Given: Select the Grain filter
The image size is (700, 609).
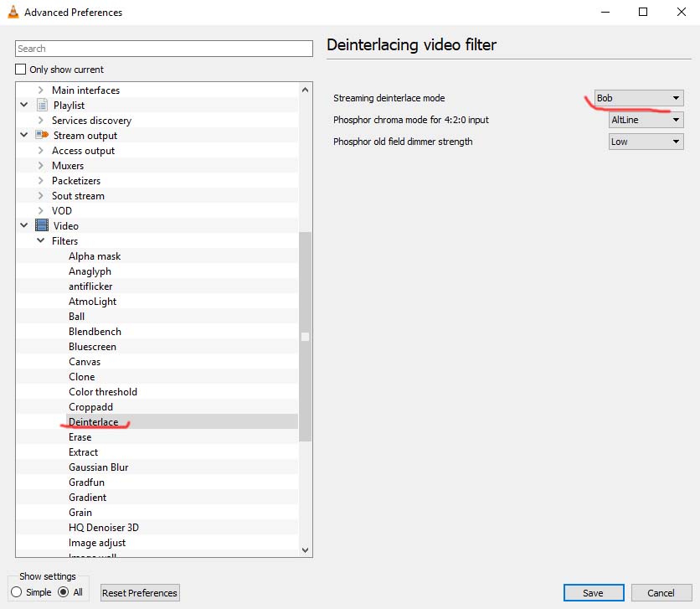Looking at the screenshot, I should click(80, 512).
